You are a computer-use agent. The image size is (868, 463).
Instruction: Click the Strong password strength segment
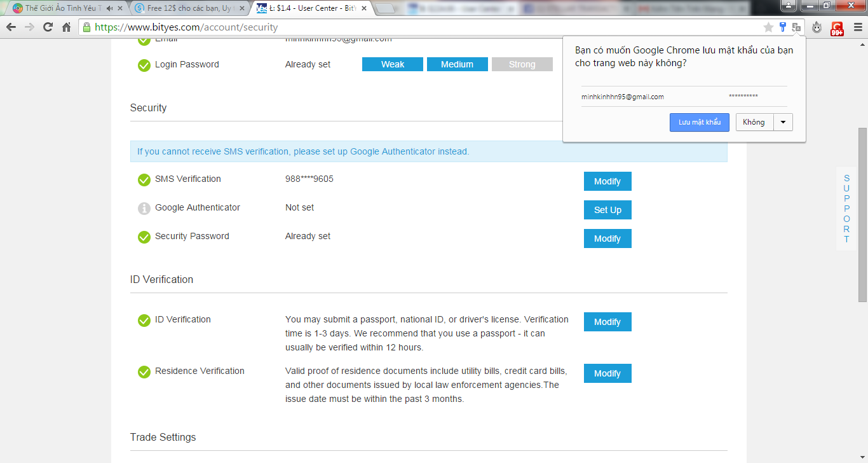(x=522, y=64)
